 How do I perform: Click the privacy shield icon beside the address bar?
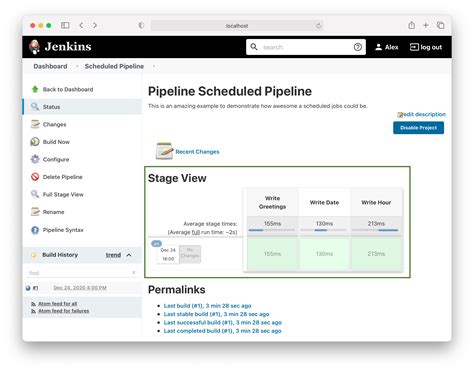(141, 25)
